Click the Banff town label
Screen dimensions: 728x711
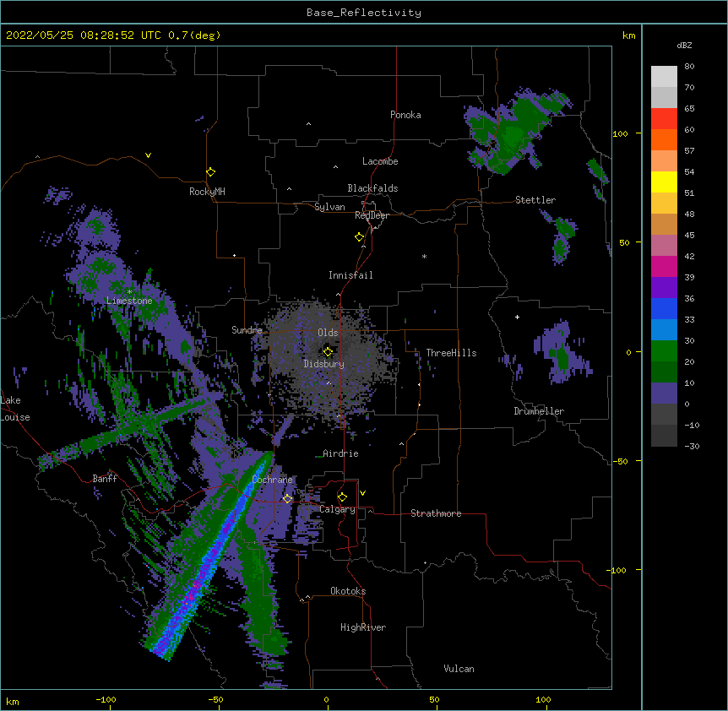click(x=105, y=479)
